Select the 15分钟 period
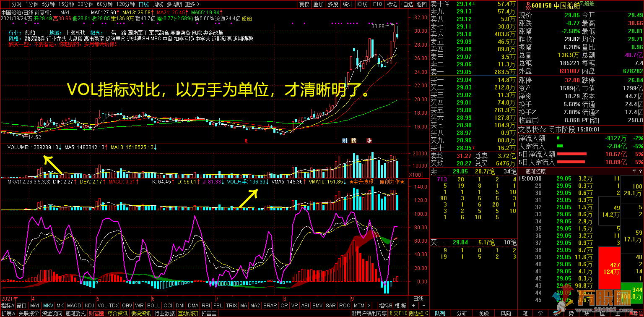Image resolution: width=644 pixels, height=317 pixels. 66,4
